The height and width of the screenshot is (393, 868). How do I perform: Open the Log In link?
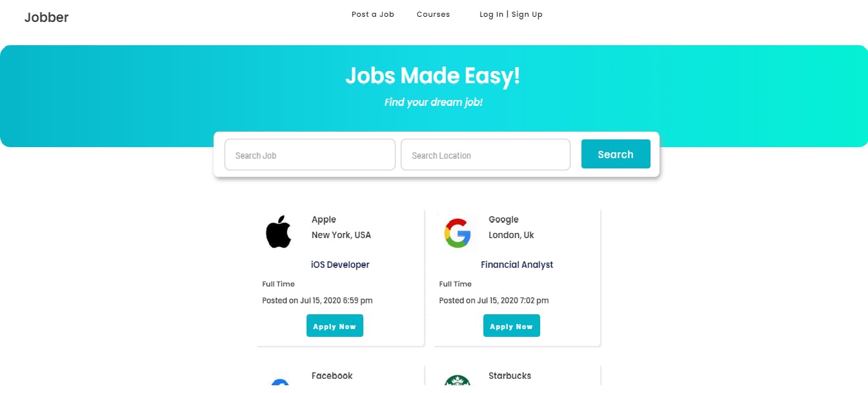491,14
